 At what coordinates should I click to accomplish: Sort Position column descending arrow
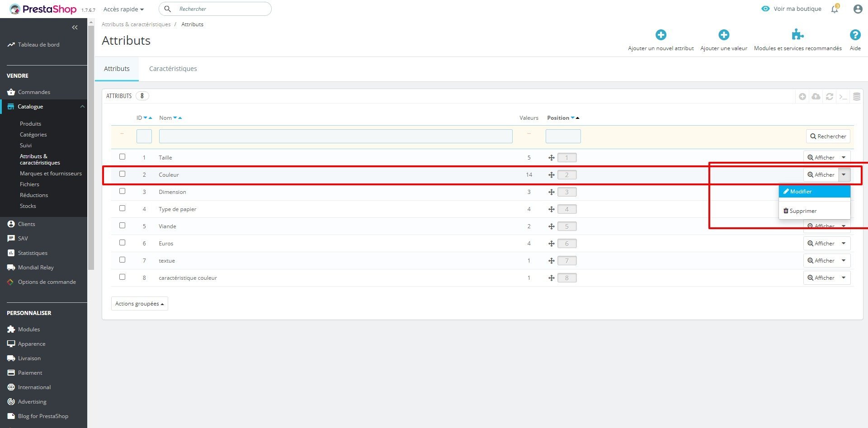[x=573, y=118]
